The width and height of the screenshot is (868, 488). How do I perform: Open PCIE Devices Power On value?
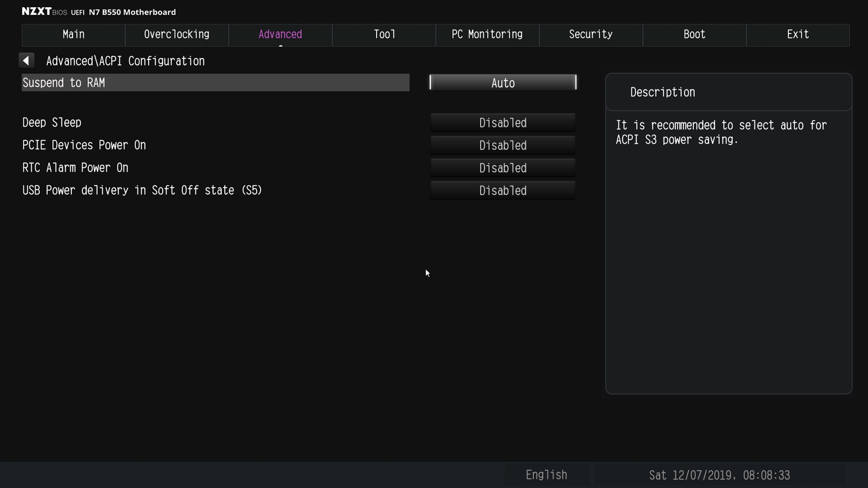tap(503, 146)
